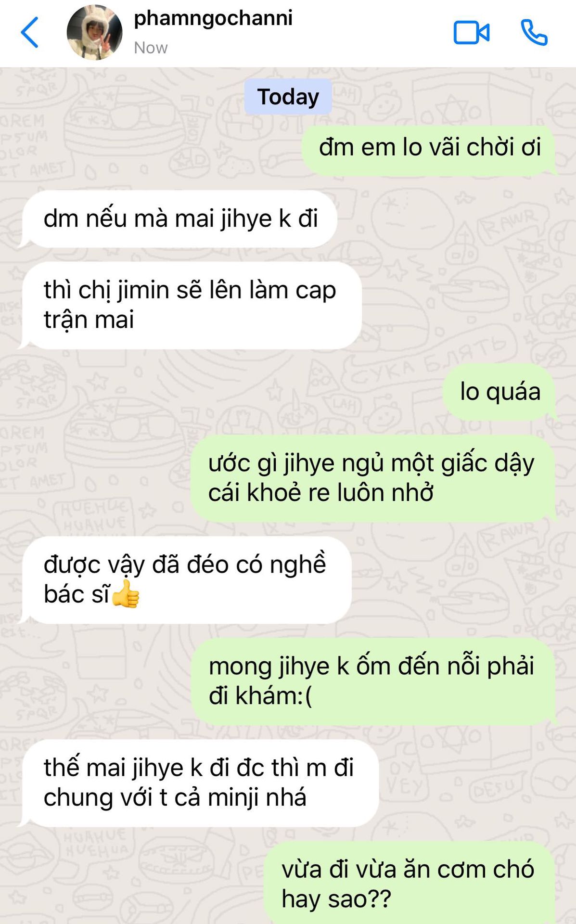Select the 'thế mai jihye k đi đc' message

(200, 783)
